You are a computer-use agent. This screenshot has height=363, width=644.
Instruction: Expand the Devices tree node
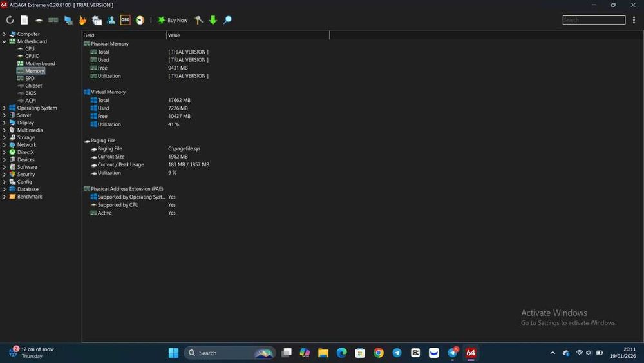(5, 160)
